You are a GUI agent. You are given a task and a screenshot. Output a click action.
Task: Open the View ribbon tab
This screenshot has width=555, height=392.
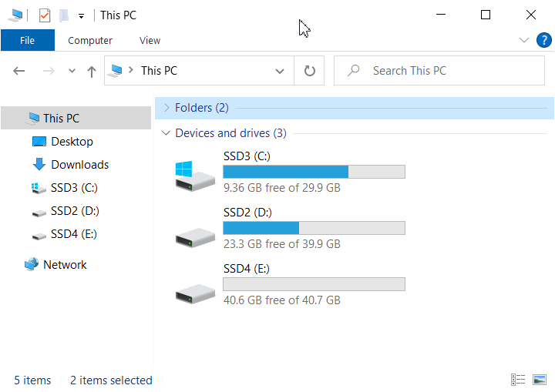(x=150, y=41)
